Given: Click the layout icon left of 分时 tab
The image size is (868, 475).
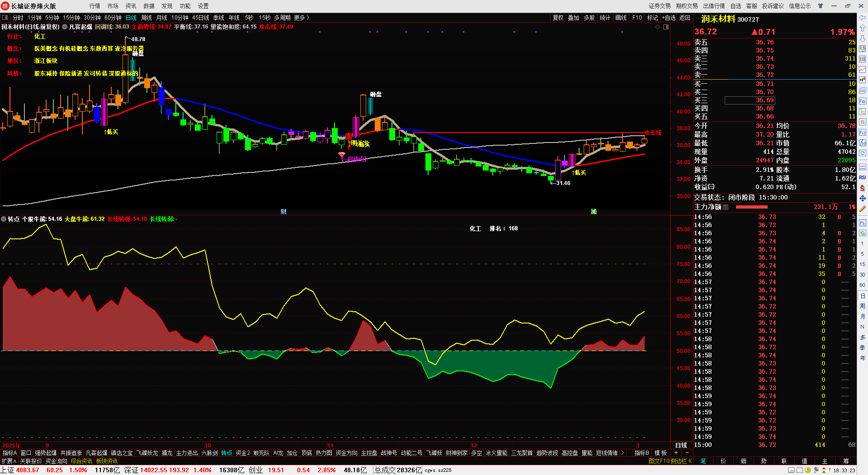Looking at the screenshot, I should [x=5, y=18].
